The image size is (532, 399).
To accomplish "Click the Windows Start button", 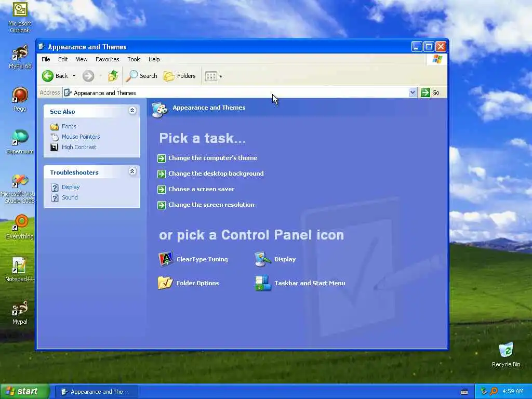I will click(24, 392).
